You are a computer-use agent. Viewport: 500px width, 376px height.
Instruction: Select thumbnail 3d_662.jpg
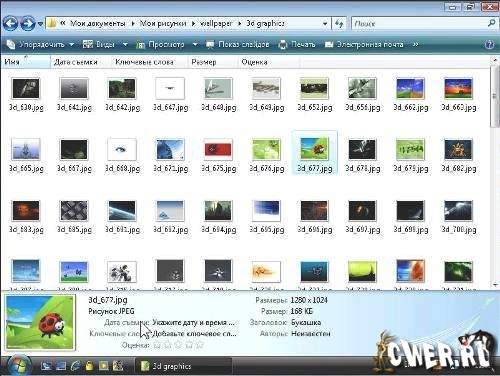411,94
